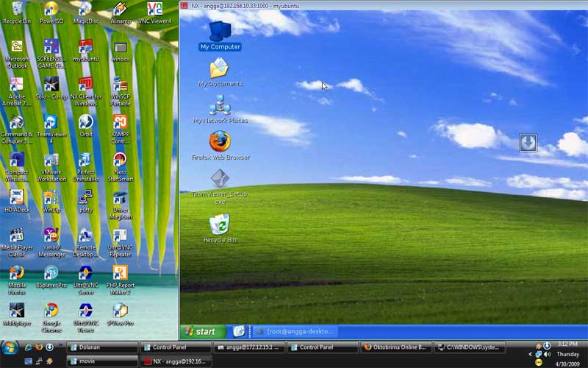The height and width of the screenshot is (368, 588).
Task: Switch to angga@172.12.15.1 taskbar window
Action: [249, 347]
